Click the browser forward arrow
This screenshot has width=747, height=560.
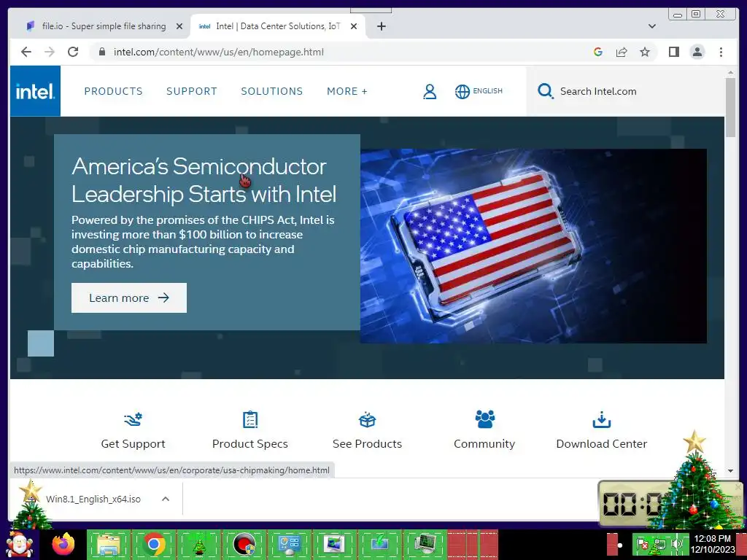(x=50, y=52)
